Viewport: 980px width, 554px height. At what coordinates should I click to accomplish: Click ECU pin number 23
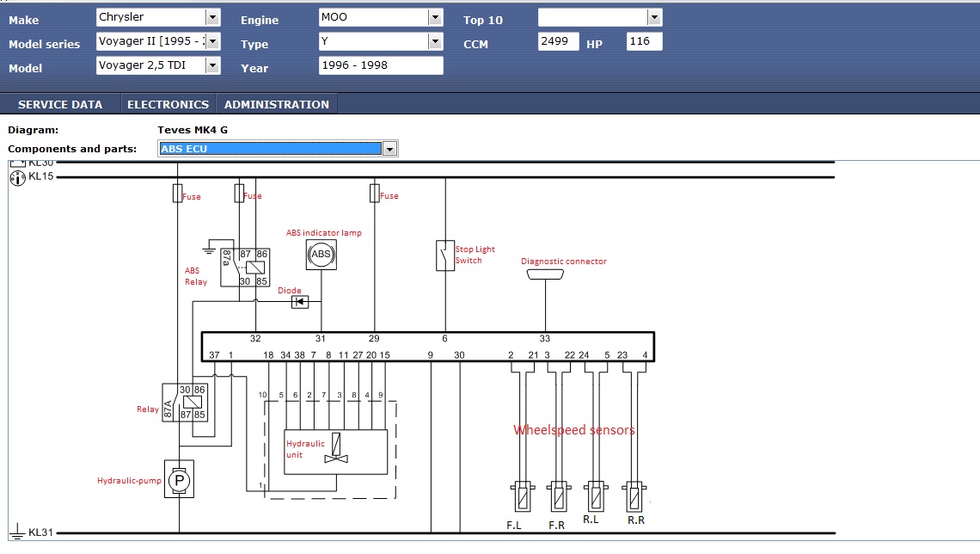tap(622, 355)
